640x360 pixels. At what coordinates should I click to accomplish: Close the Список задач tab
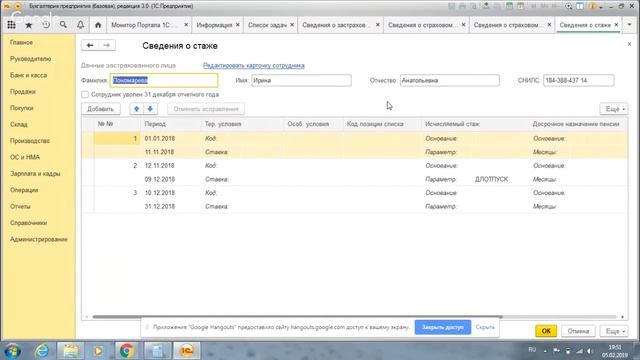292,25
